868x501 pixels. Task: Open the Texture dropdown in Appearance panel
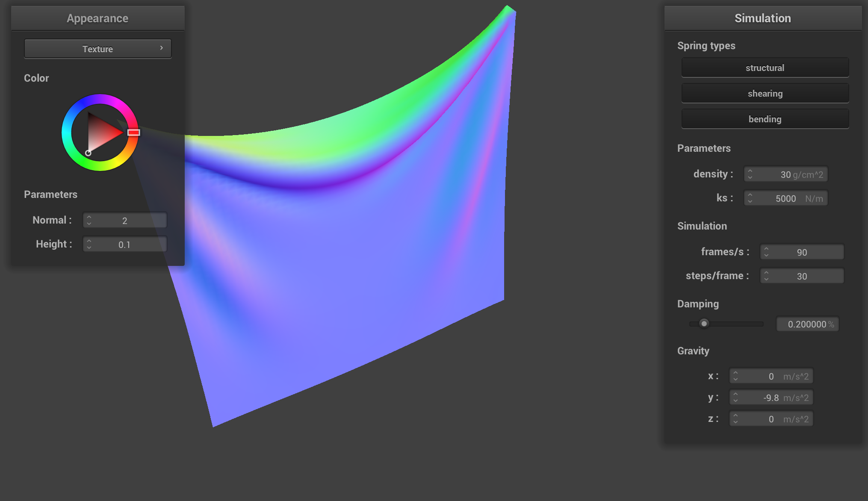coord(97,49)
